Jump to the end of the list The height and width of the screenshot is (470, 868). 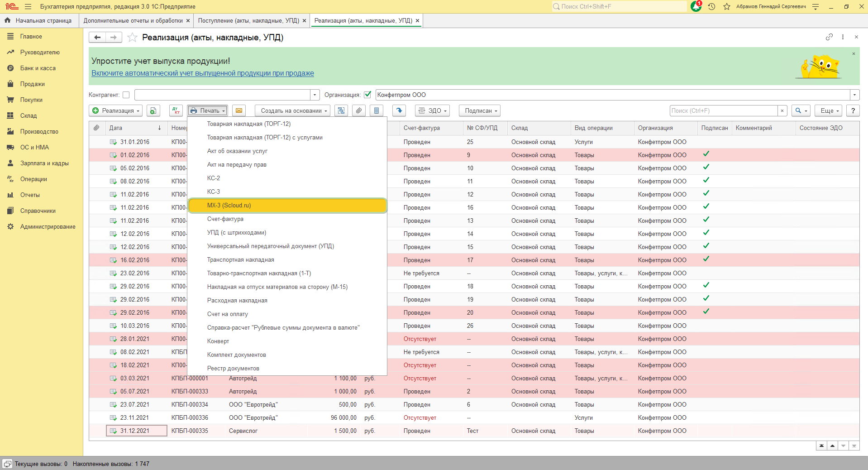(x=854, y=446)
